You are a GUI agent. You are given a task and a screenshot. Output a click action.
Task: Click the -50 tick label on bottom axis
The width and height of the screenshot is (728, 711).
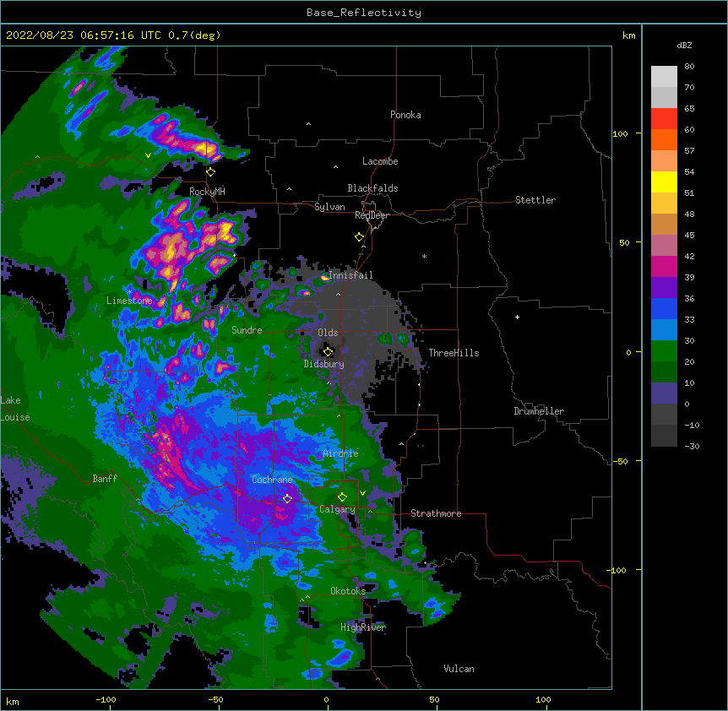pyautogui.click(x=215, y=699)
